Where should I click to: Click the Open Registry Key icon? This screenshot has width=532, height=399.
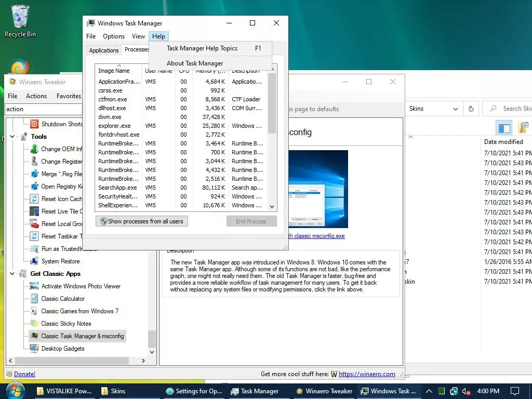[x=34, y=187]
